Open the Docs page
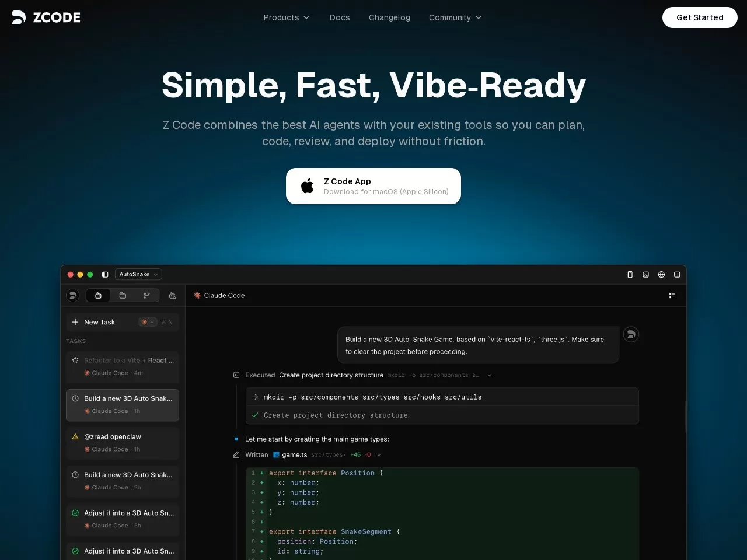Image resolution: width=747 pixels, height=560 pixels. tap(340, 17)
